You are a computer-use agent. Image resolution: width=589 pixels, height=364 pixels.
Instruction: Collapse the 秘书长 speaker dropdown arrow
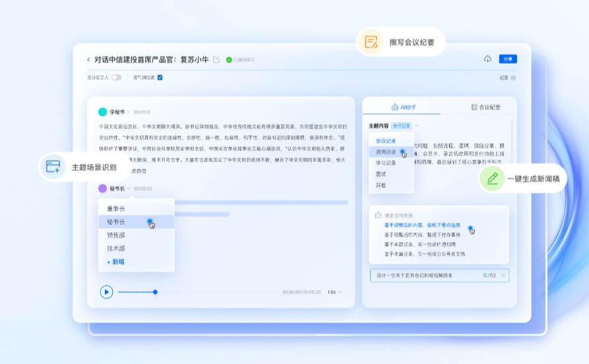point(129,189)
